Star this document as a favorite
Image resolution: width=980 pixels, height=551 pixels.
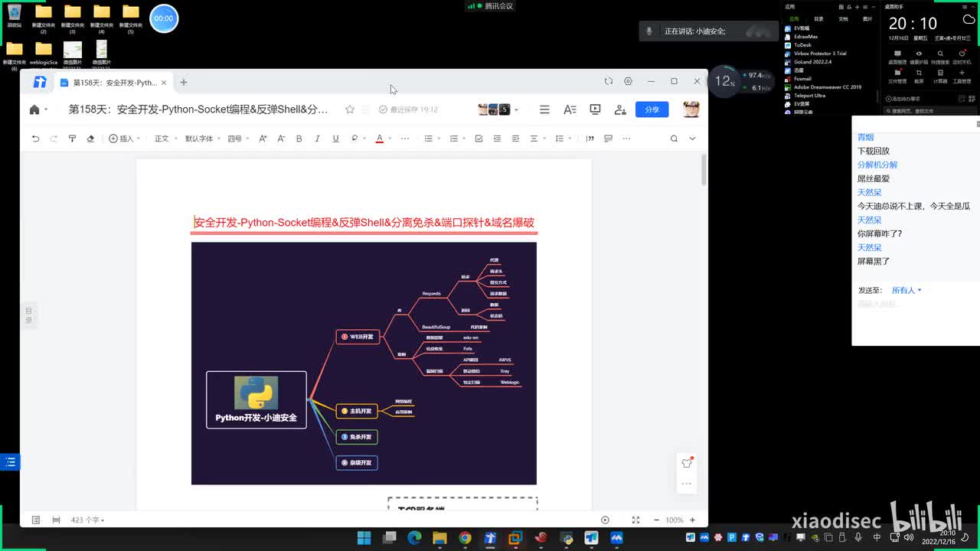pyautogui.click(x=350, y=109)
